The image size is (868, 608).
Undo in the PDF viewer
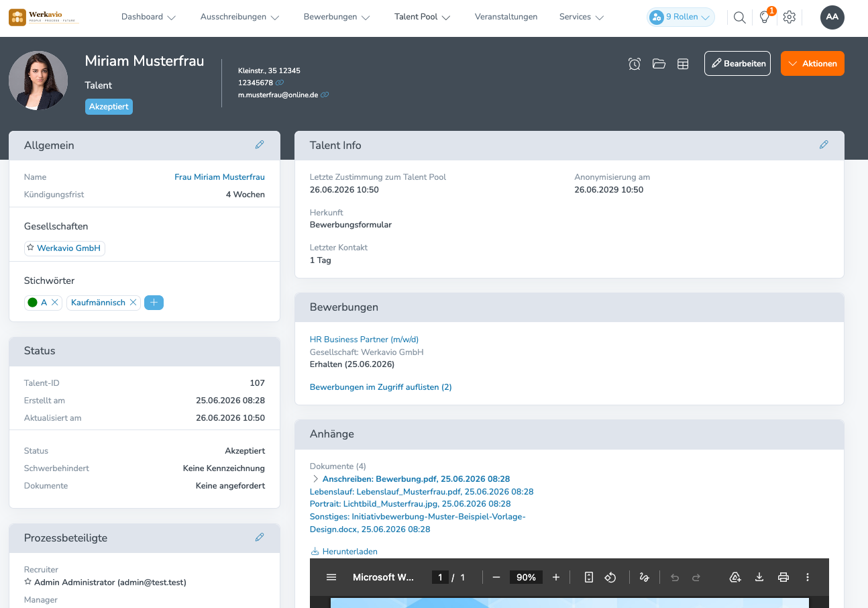675,577
